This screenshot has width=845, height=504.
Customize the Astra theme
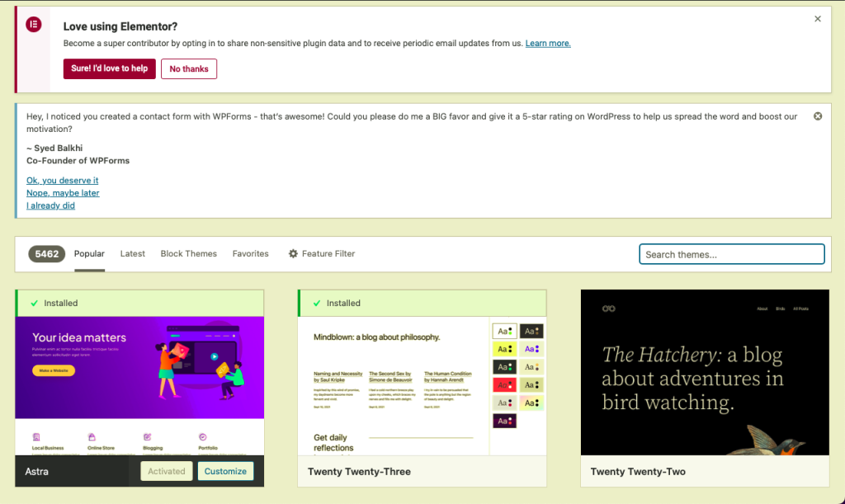pos(225,471)
